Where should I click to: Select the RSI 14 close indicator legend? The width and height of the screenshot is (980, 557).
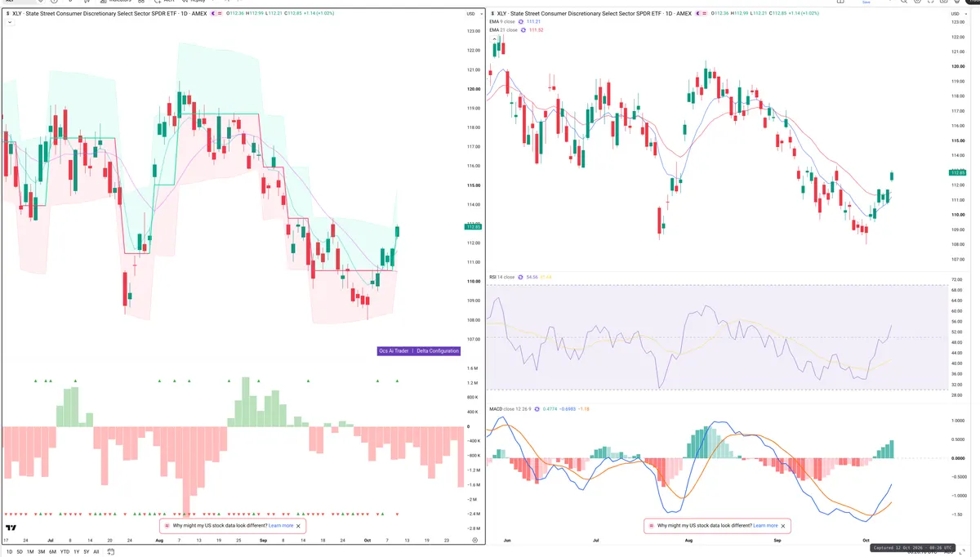(x=501, y=277)
